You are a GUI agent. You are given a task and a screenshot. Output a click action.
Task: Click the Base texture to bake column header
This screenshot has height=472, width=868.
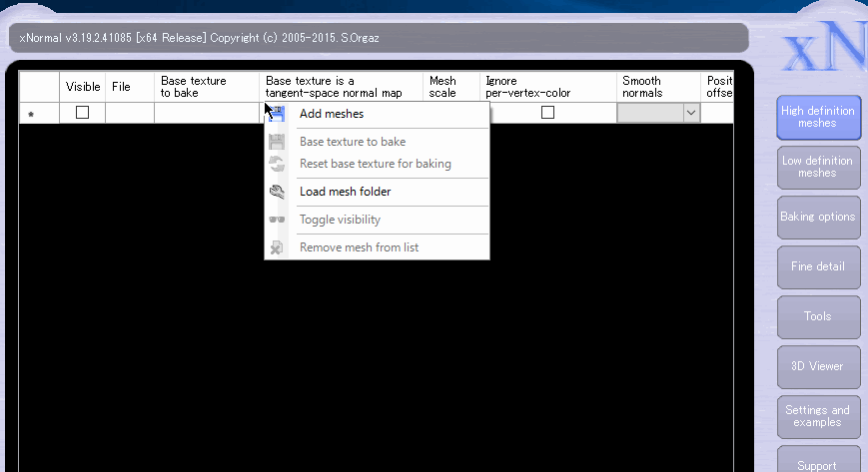point(207,87)
